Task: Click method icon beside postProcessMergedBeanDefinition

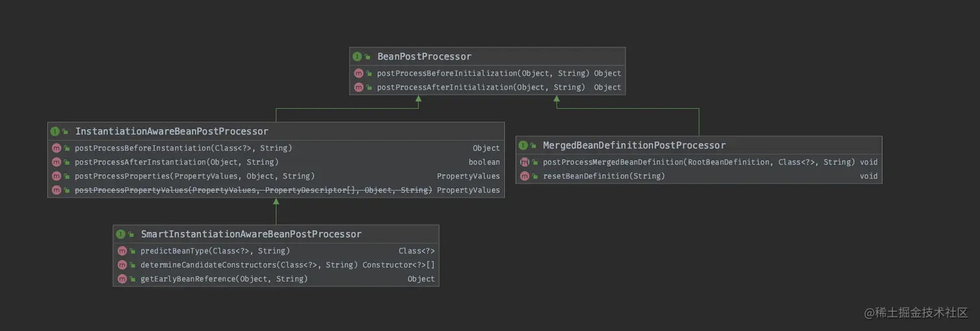Action: tap(524, 162)
